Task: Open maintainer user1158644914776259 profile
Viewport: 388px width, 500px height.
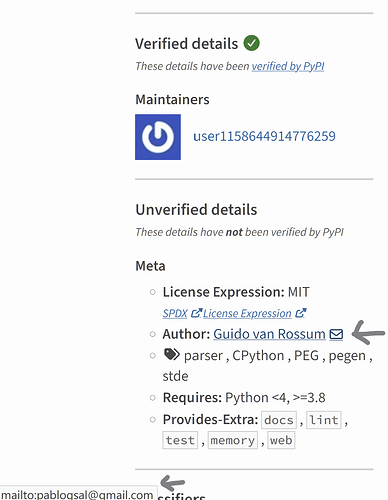Action: tap(264, 136)
